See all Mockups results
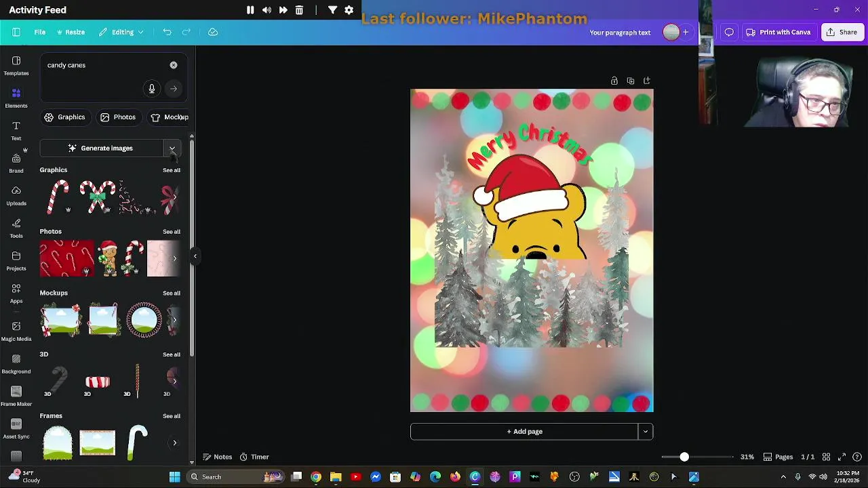868x488 pixels. point(172,293)
